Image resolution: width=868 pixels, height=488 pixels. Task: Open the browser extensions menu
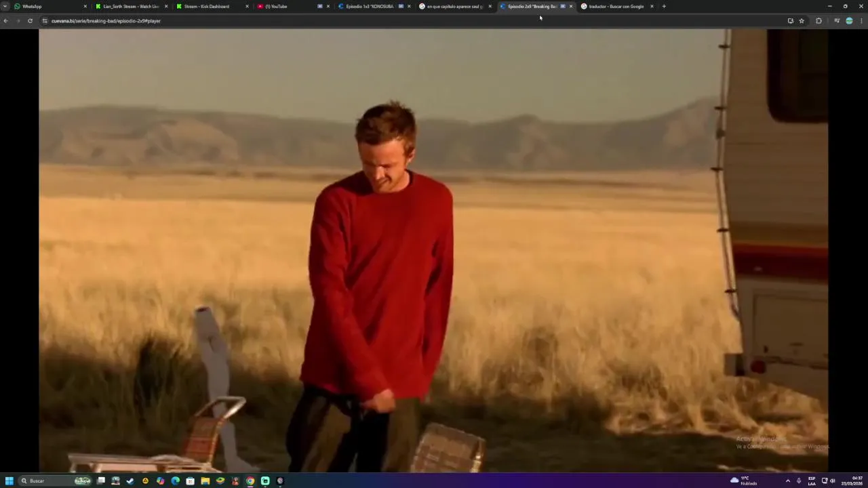(x=818, y=21)
